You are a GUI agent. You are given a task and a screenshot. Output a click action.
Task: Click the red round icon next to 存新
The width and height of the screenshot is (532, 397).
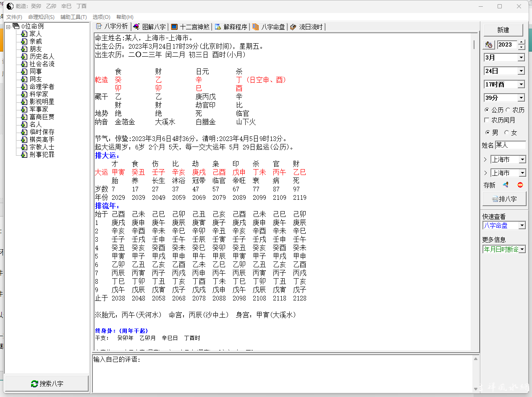pos(520,185)
